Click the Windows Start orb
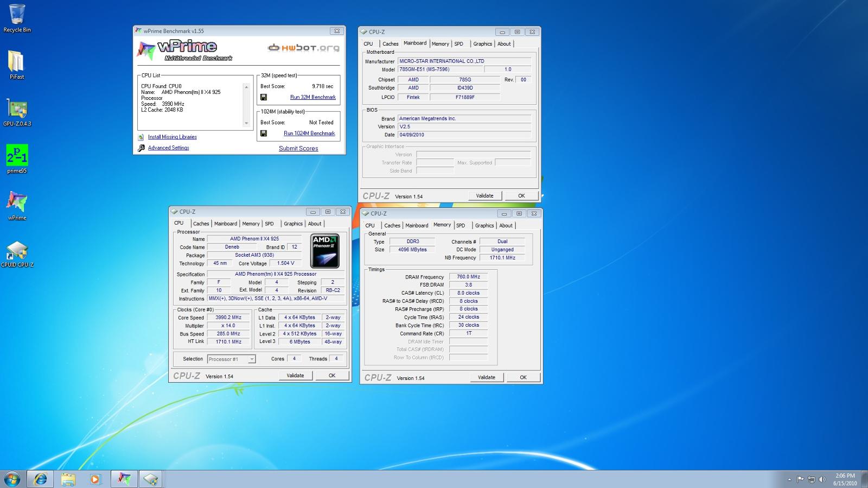Image resolution: width=868 pixels, height=488 pixels. click(12, 479)
